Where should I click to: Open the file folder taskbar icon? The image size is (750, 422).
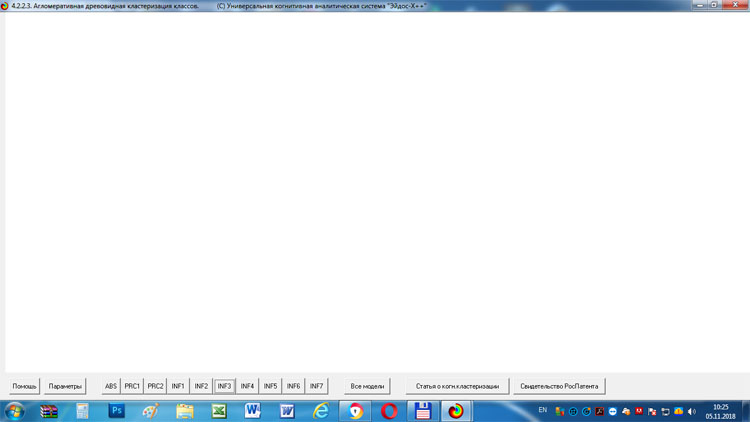[x=185, y=411]
